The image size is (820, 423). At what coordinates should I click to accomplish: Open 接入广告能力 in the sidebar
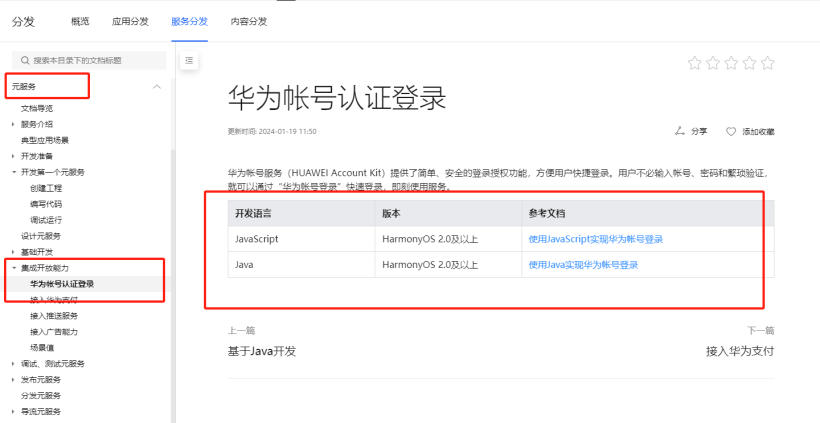pyautogui.click(x=54, y=332)
